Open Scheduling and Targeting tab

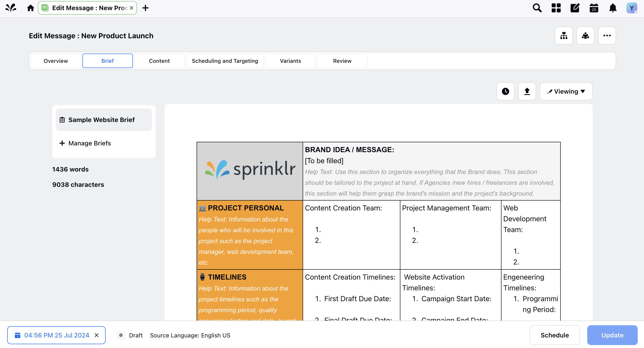click(x=225, y=61)
